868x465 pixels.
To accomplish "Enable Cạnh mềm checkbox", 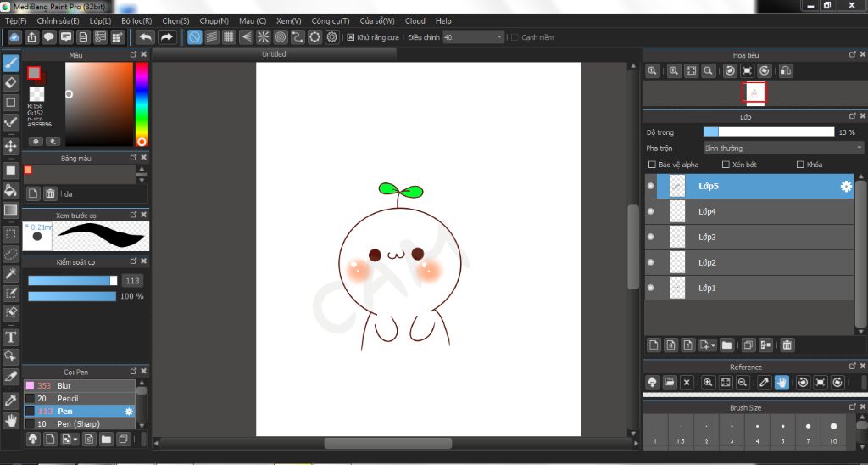I will click(x=515, y=37).
